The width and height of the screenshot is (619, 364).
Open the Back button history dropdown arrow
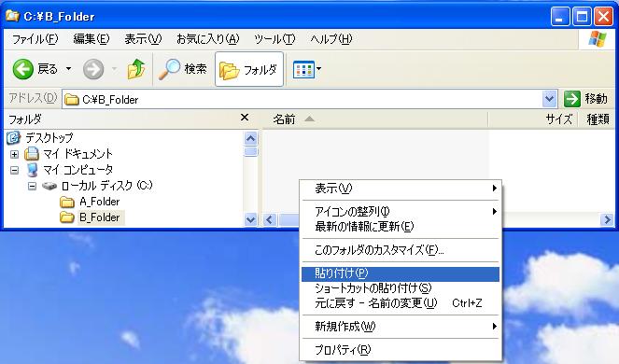68,69
